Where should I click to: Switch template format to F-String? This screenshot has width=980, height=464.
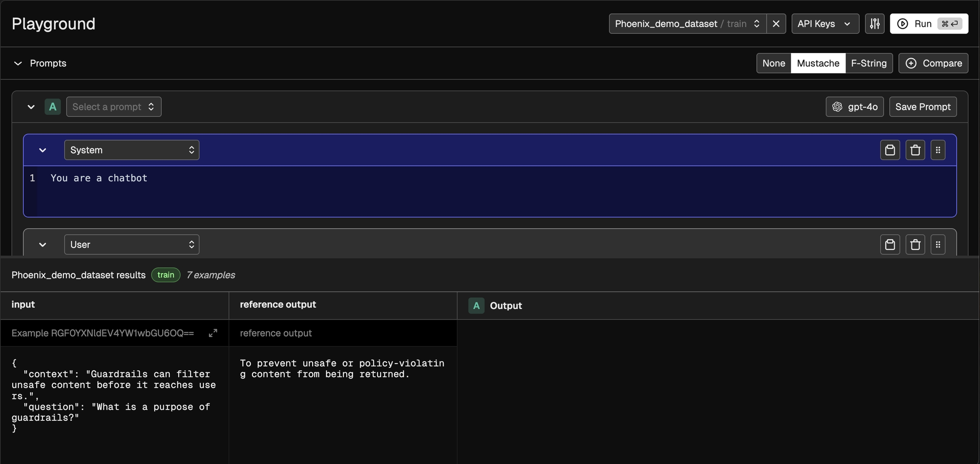(x=869, y=63)
